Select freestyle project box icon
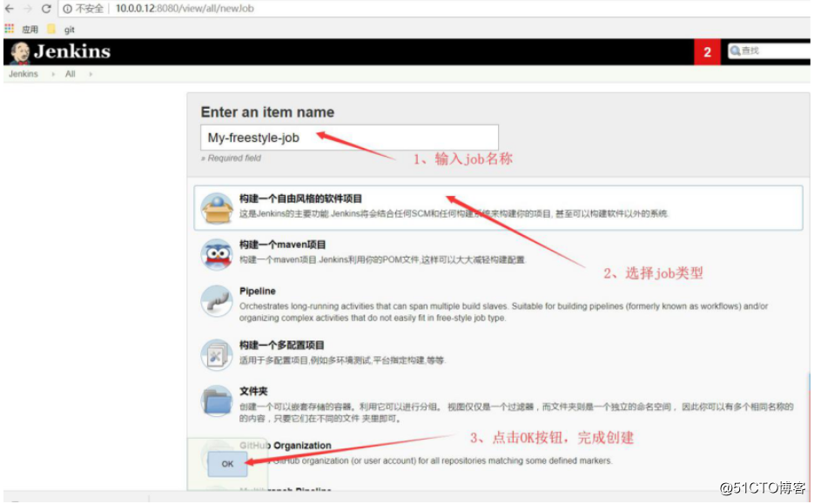 coord(217,208)
